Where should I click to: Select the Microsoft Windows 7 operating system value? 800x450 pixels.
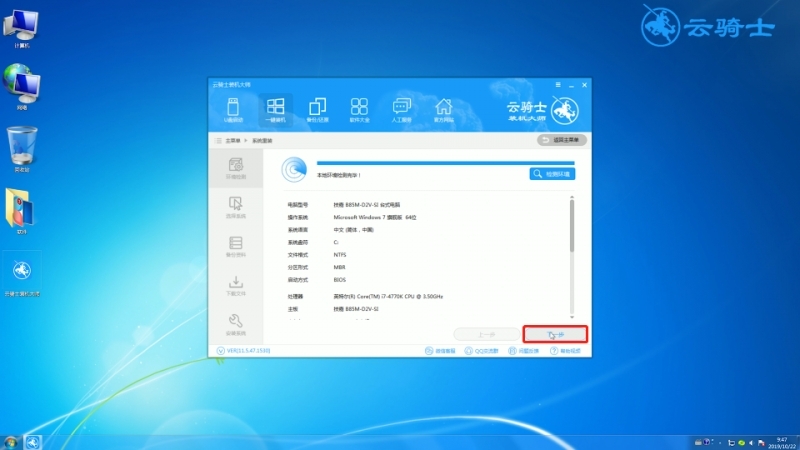point(375,217)
